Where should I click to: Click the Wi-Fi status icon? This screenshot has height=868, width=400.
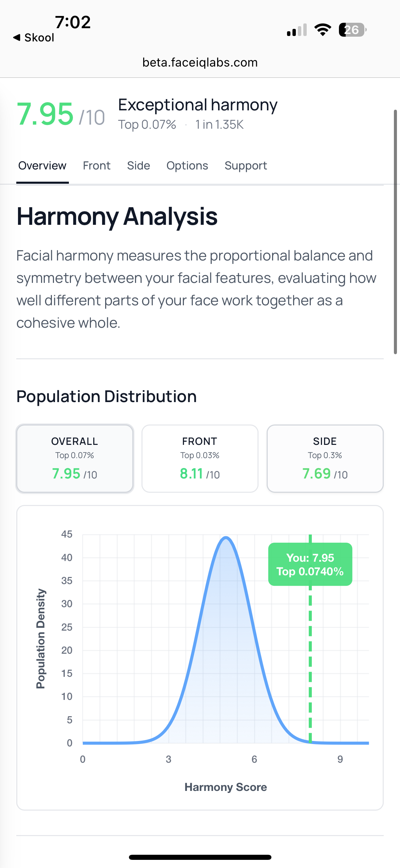(323, 30)
